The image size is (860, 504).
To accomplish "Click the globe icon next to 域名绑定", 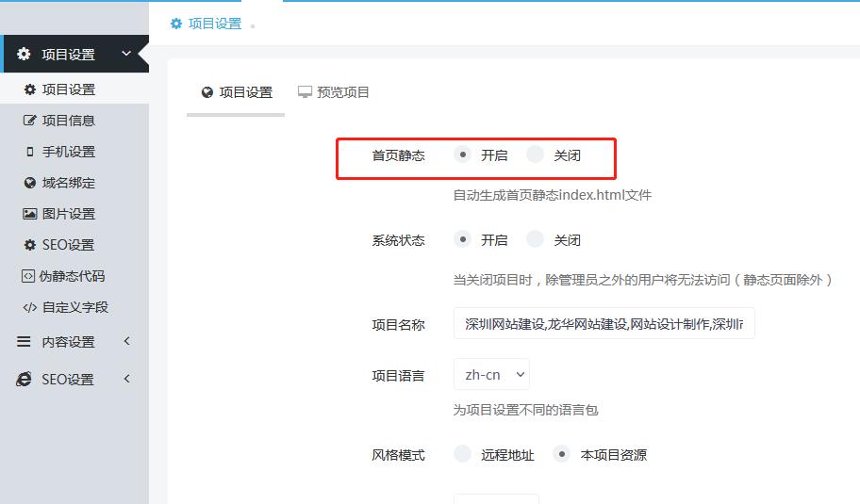I will click(x=29, y=183).
